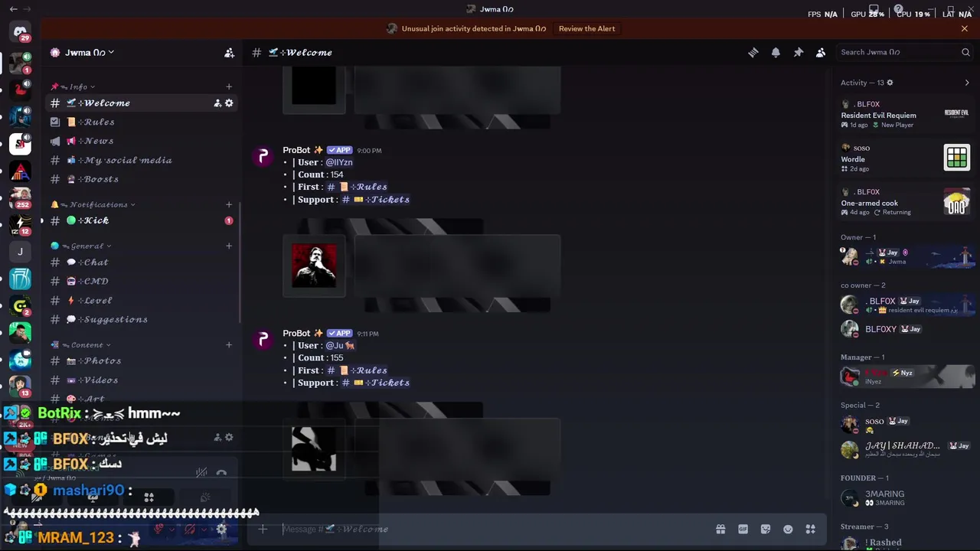Open One-armed cook activity card
The height and width of the screenshot is (551, 980).
tap(905, 202)
